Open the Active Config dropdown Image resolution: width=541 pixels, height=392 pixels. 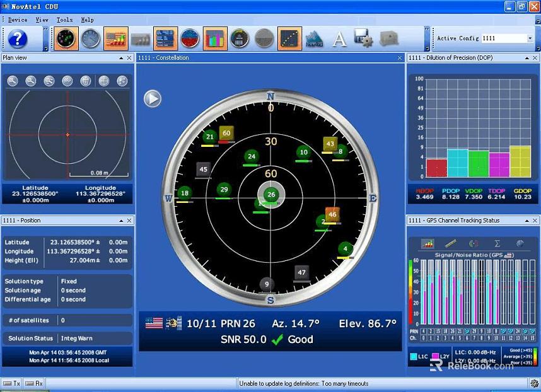pyautogui.click(x=530, y=38)
